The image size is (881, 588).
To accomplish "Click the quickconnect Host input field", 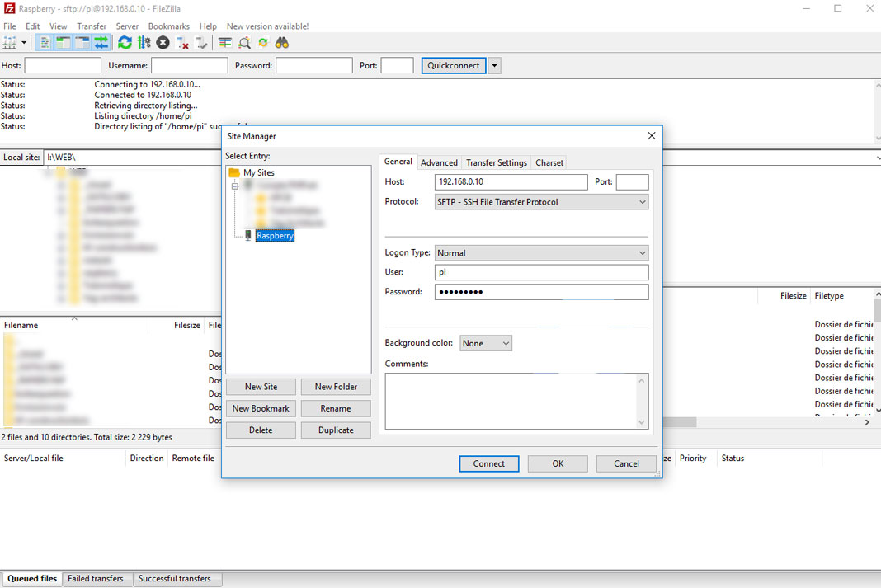I will pos(63,65).
